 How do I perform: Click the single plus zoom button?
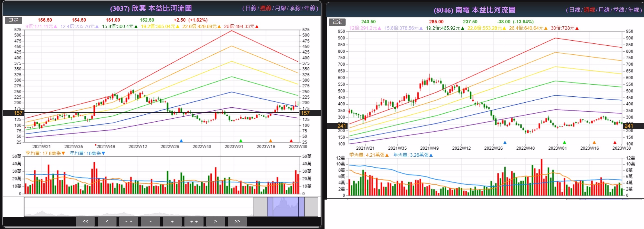coord(172,221)
